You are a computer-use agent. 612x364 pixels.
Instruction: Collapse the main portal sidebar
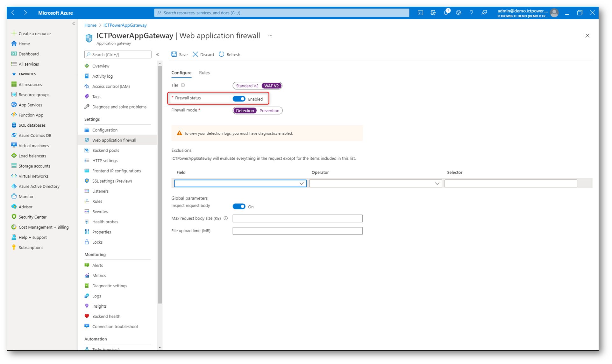[74, 24]
